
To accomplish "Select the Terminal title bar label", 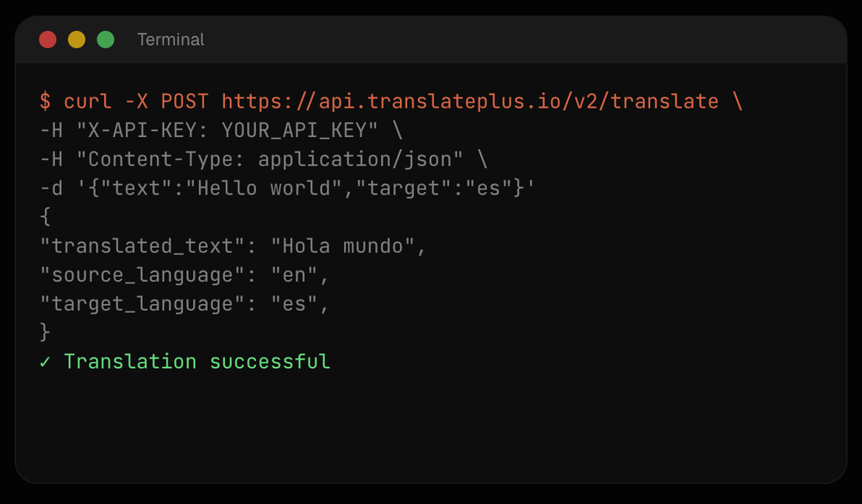I will click(170, 40).
